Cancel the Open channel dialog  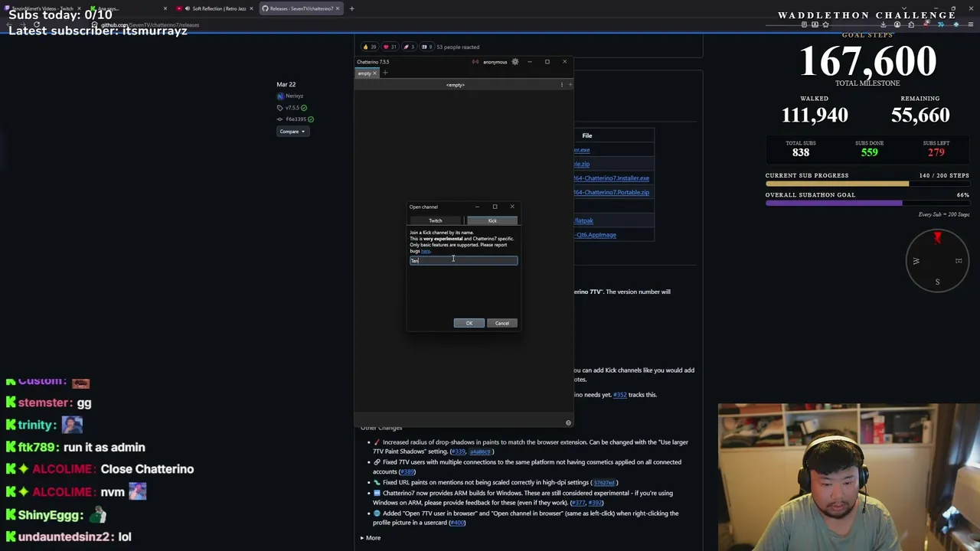(501, 323)
